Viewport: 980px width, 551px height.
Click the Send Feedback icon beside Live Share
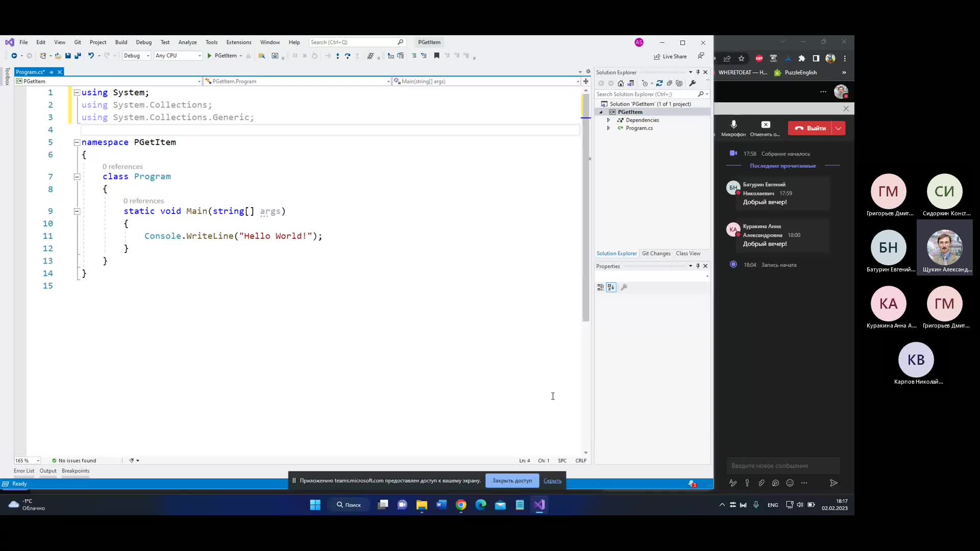(x=701, y=56)
